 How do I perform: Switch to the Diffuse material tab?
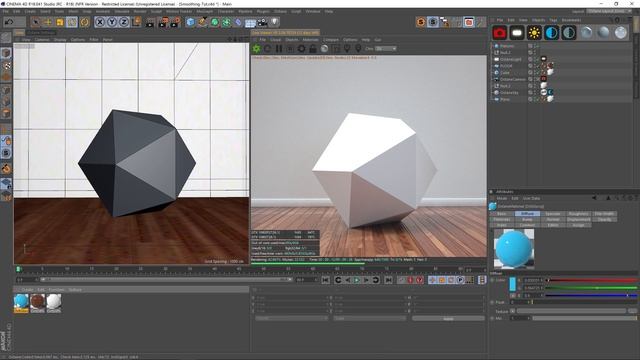[x=527, y=213]
